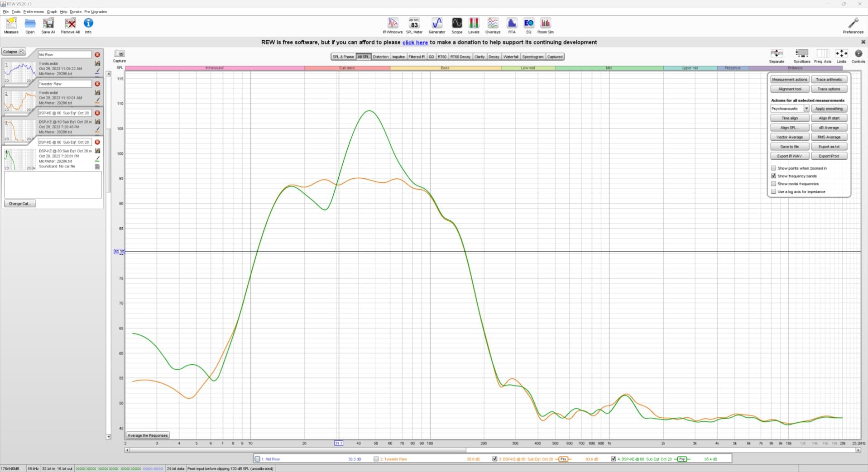Click the Time align button
Screen dimensions: 868x472
(x=790, y=118)
